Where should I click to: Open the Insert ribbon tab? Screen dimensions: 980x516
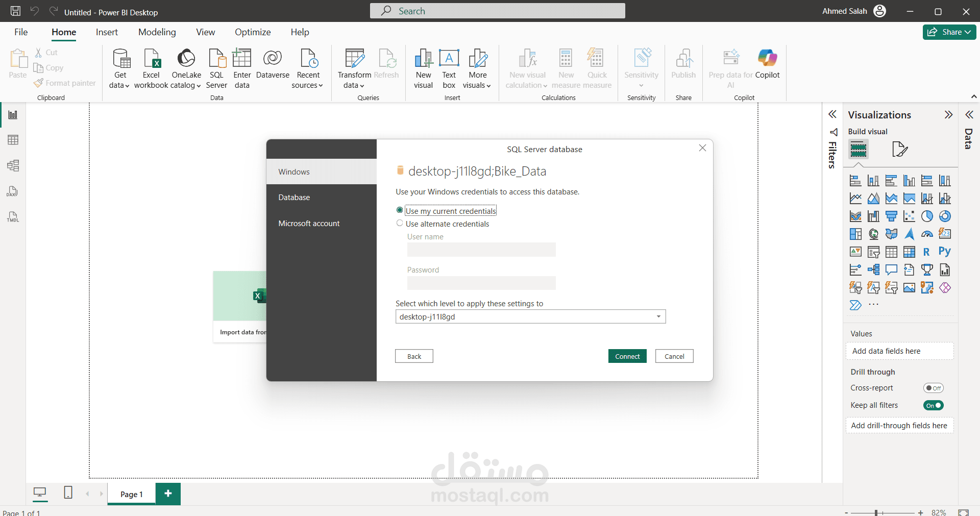107,32
